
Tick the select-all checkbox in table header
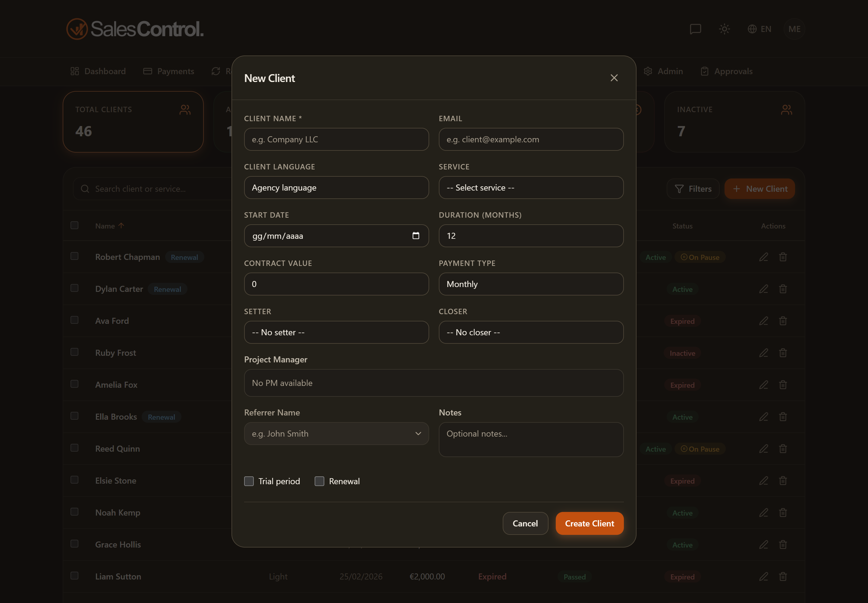point(74,225)
